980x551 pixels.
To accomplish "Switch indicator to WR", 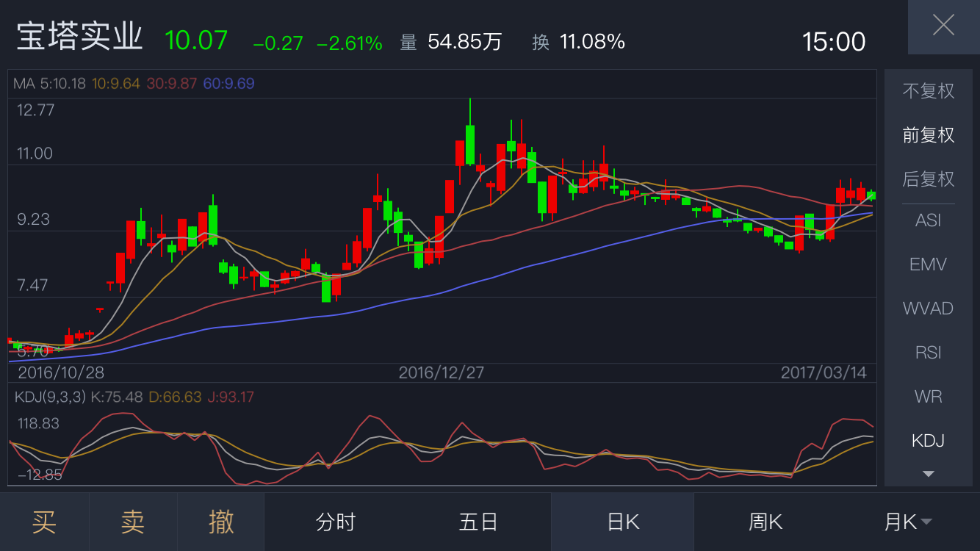I will [x=929, y=397].
